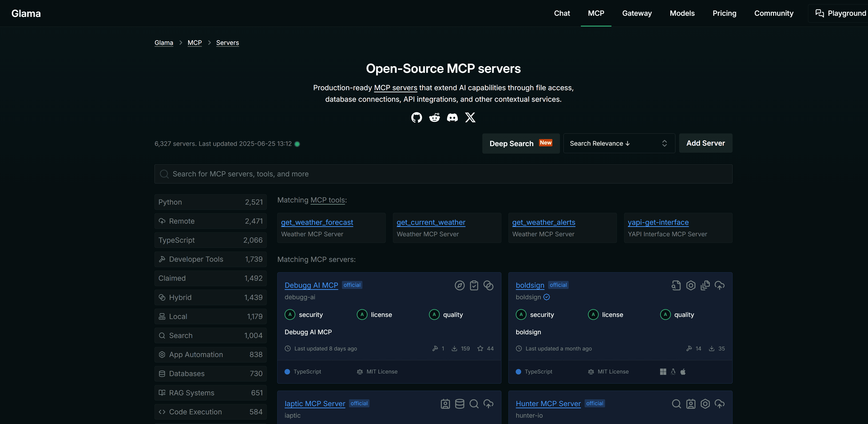The height and width of the screenshot is (424, 868).
Task: Open the Community nav item
Action: pos(774,13)
